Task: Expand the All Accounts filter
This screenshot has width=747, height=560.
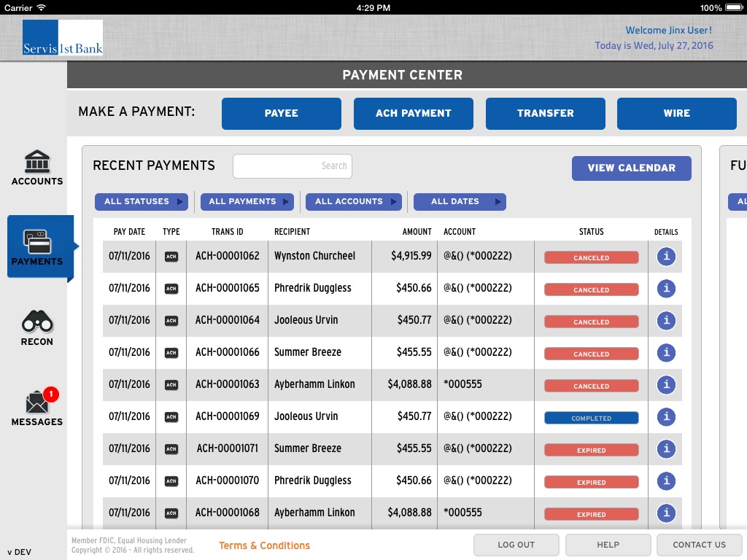Action: coord(354,201)
